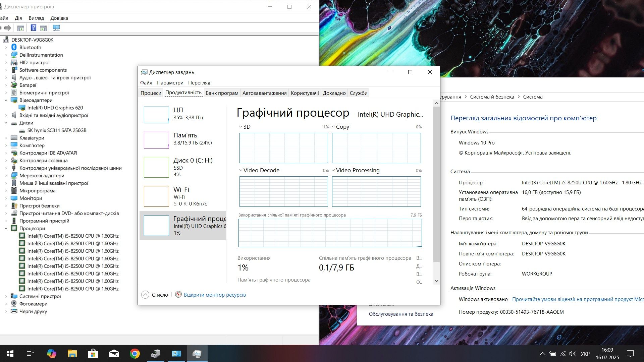
Task: Click the УКР language indicator
Action: coord(585,354)
